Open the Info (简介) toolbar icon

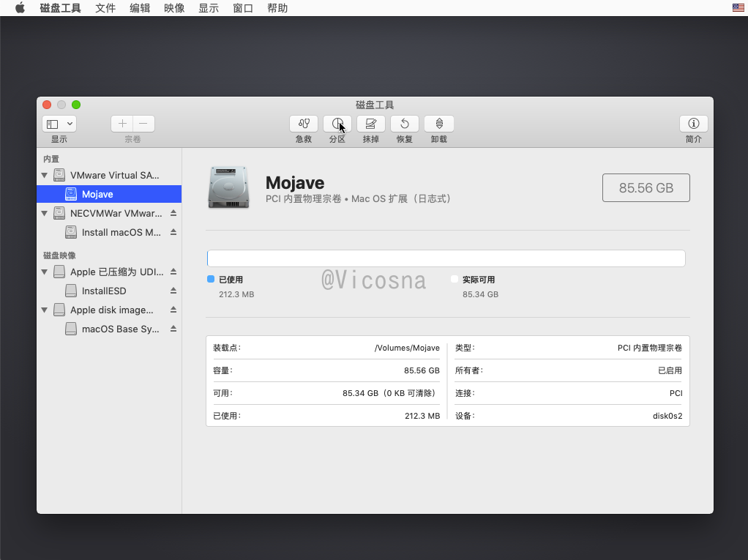[693, 124]
